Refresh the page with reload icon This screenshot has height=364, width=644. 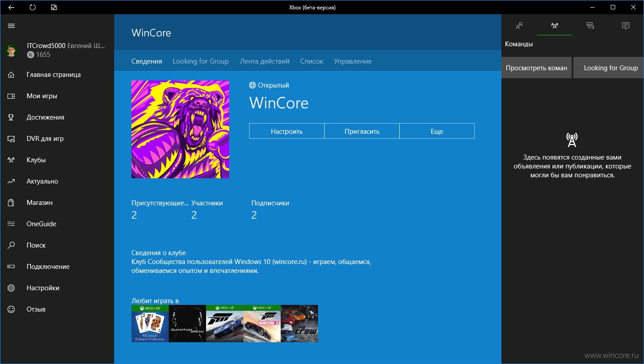point(32,7)
